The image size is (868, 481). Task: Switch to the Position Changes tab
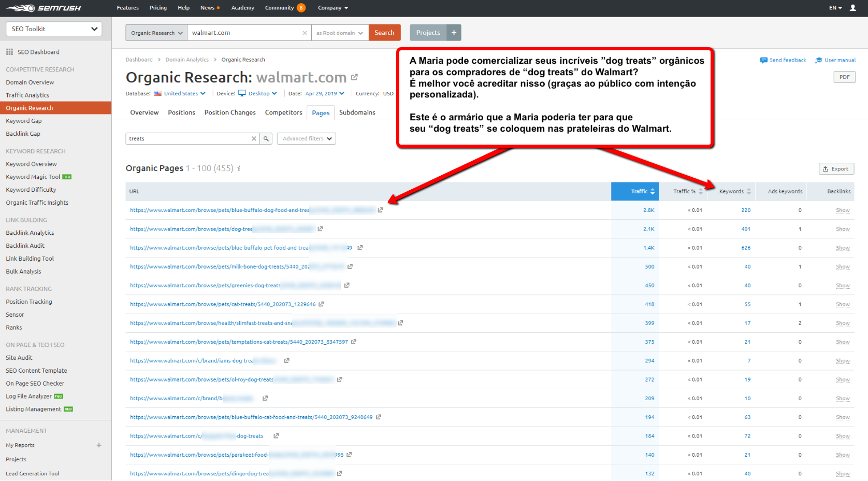(230, 112)
